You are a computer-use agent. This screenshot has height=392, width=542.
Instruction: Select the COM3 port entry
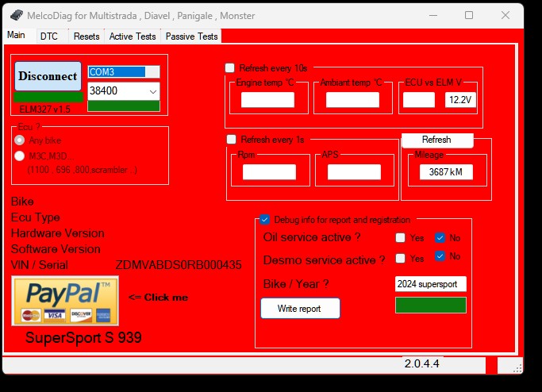click(x=124, y=72)
